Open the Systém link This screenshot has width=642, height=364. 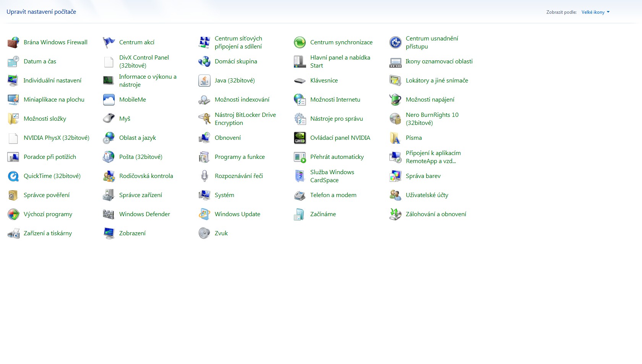point(224,195)
